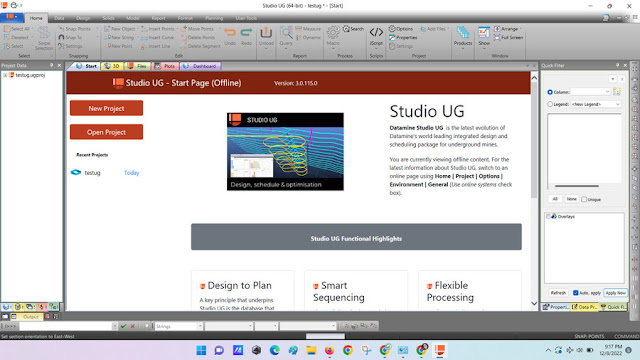
Task: Open the Query tool icon
Action: coord(286,33)
